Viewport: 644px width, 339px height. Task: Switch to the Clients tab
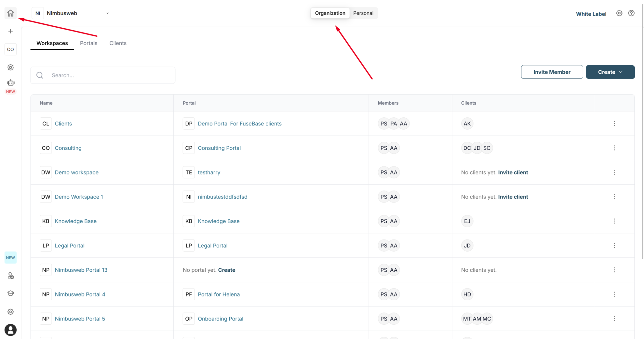pyautogui.click(x=118, y=43)
